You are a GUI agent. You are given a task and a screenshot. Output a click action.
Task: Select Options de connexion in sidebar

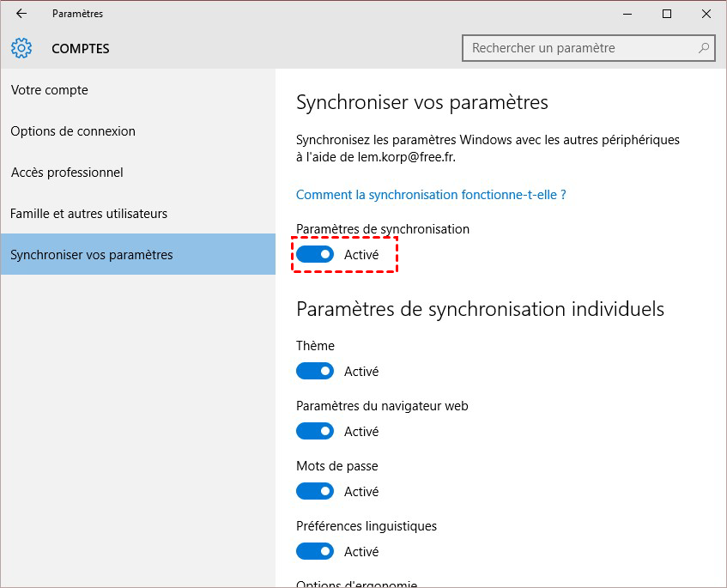click(73, 131)
